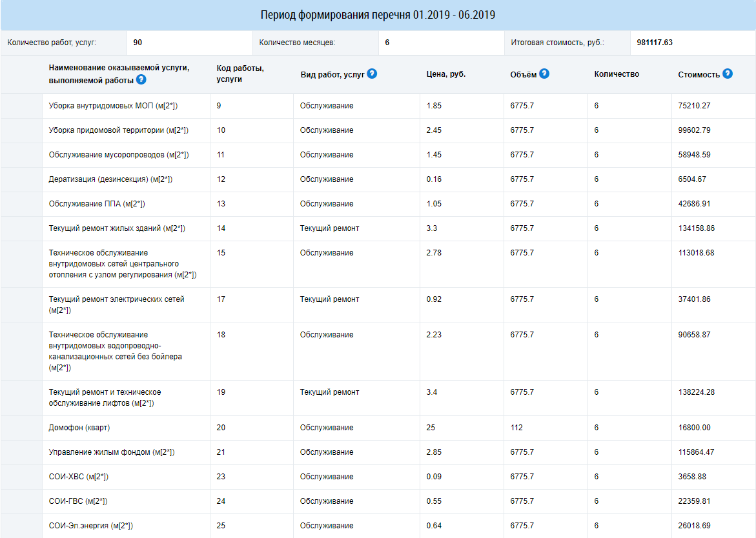Select column header 'Количество'
This screenshot has width=756, height=538.
[x=617, y=74]
